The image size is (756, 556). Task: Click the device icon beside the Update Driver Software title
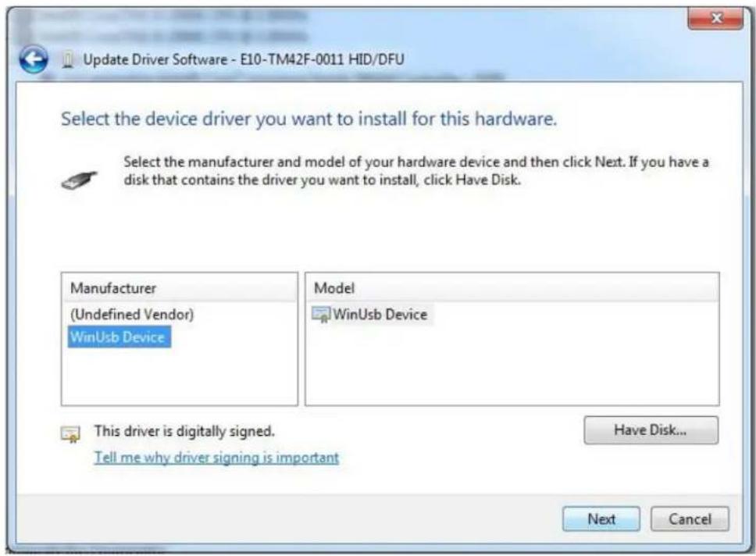point(68,60)
